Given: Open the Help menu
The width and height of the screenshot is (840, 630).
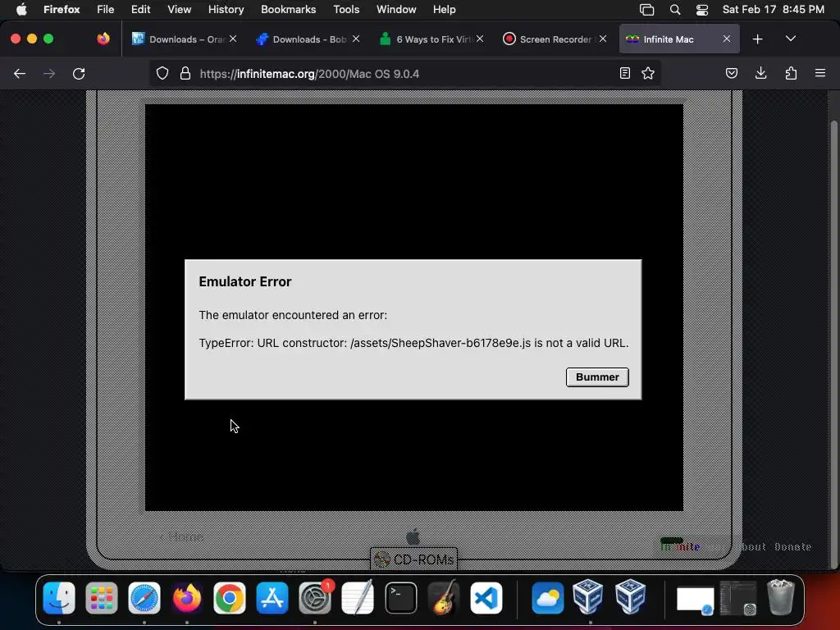Looking at the screenshot, I should (444, 9).
